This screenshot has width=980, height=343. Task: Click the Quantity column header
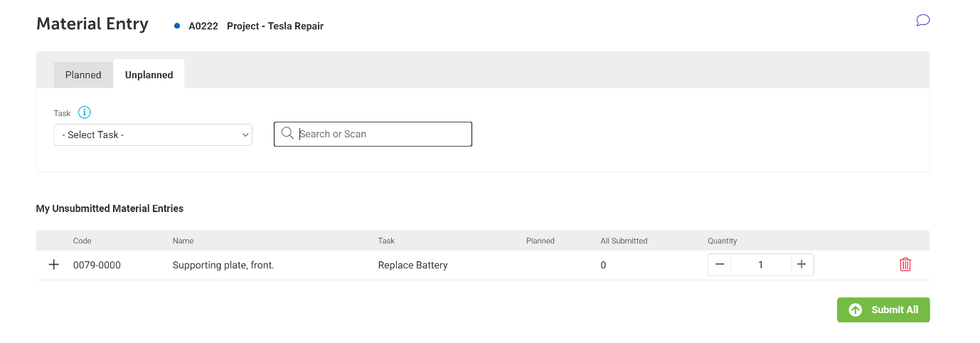(x=722, y=241)
